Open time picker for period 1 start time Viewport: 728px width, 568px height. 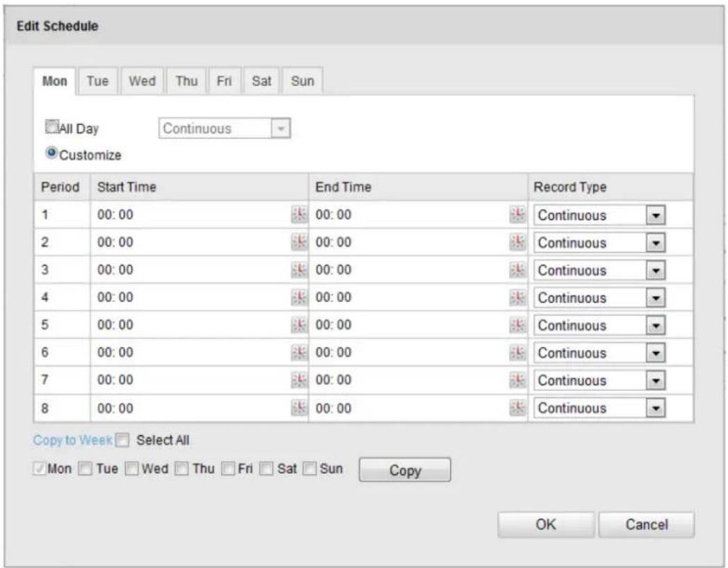coord(299,215)
